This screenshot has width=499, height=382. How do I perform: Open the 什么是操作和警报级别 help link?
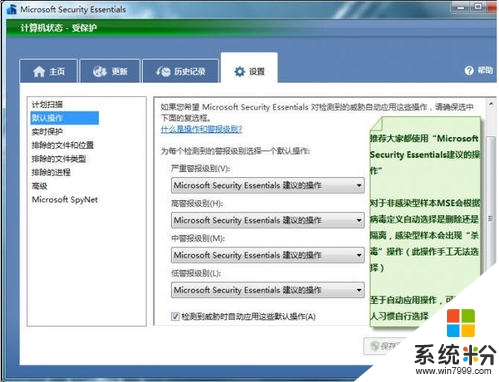pos(201,129)
